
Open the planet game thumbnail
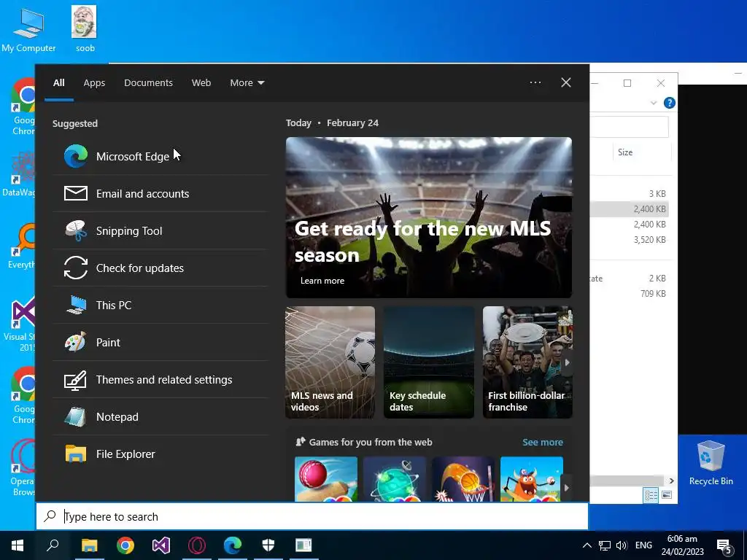click(x=395, y=479)
